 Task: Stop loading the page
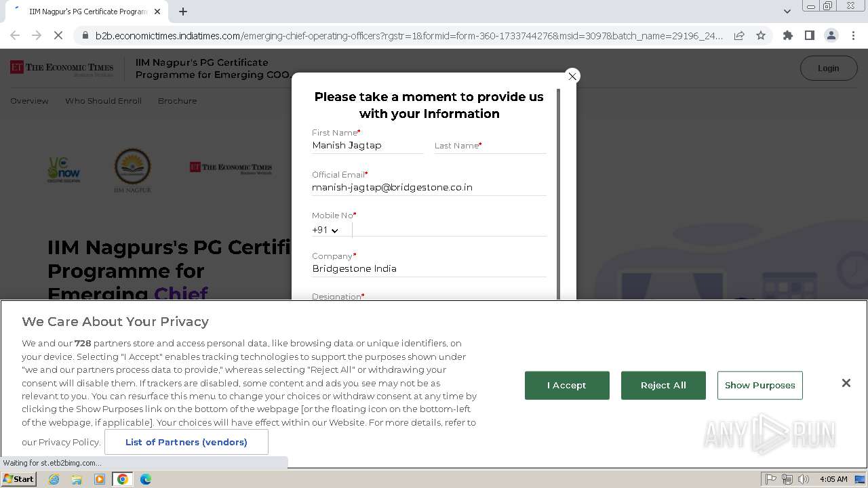click(58, 35)
